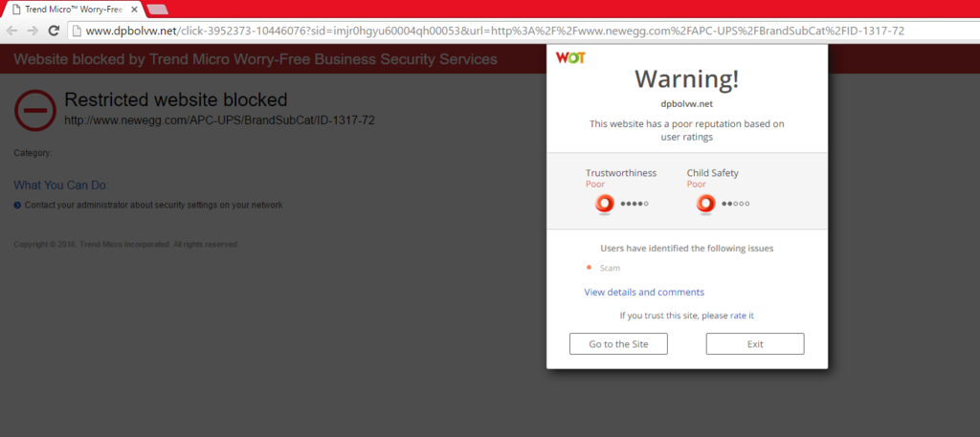Click 'What You Can Do:' heading

tap(61, 186)
